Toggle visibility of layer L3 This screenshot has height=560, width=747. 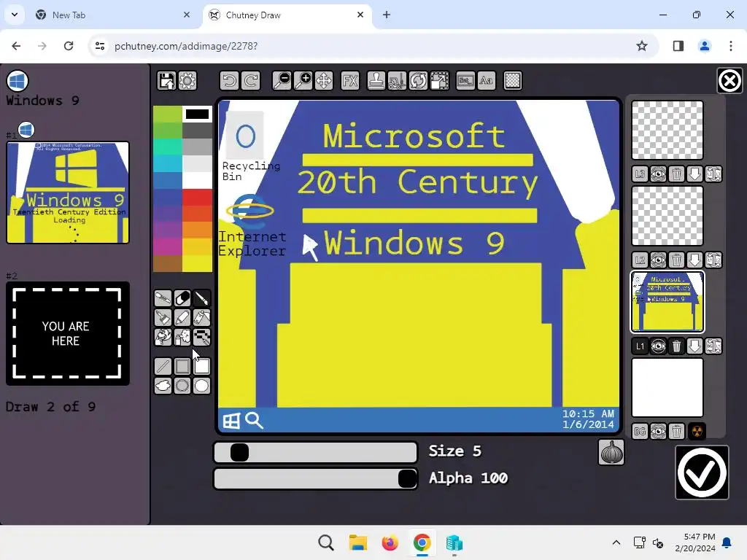(x=659, y=174)
